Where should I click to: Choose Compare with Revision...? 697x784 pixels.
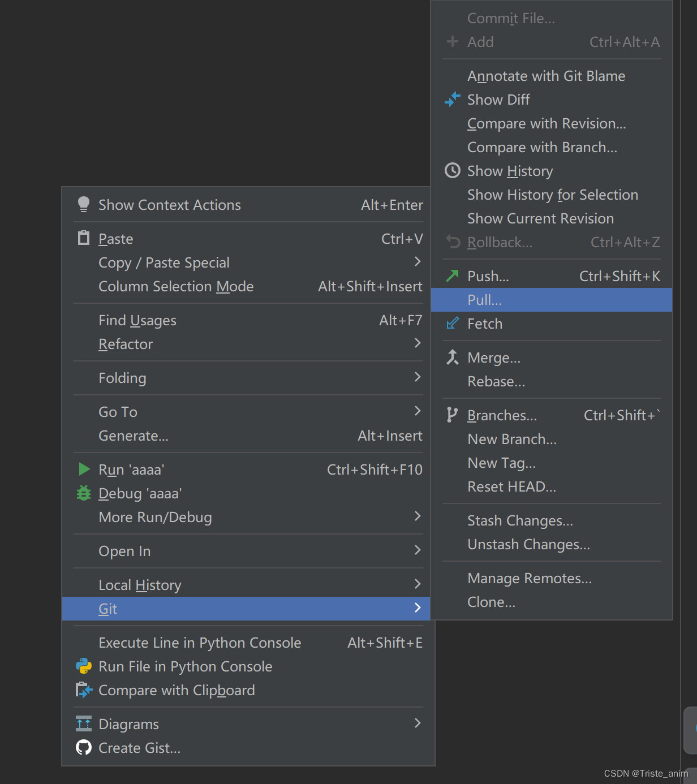pyautogui.click(x=552, y=123)
